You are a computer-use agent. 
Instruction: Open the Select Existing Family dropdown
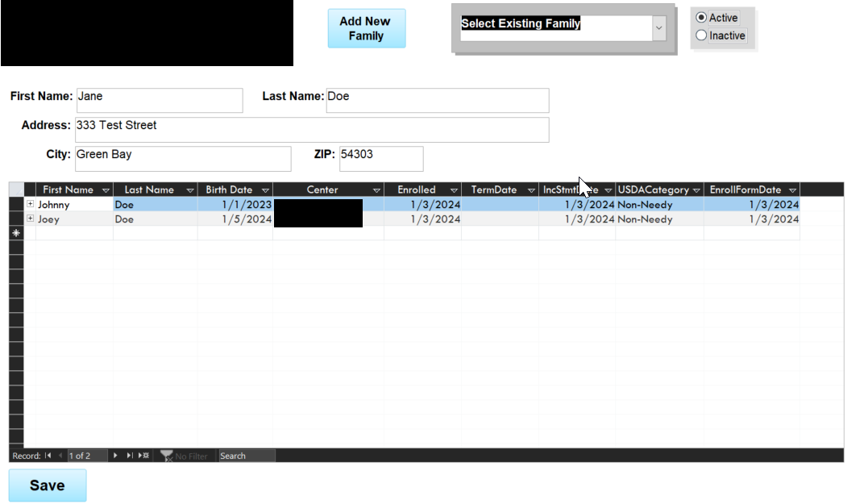click(658, 27)
